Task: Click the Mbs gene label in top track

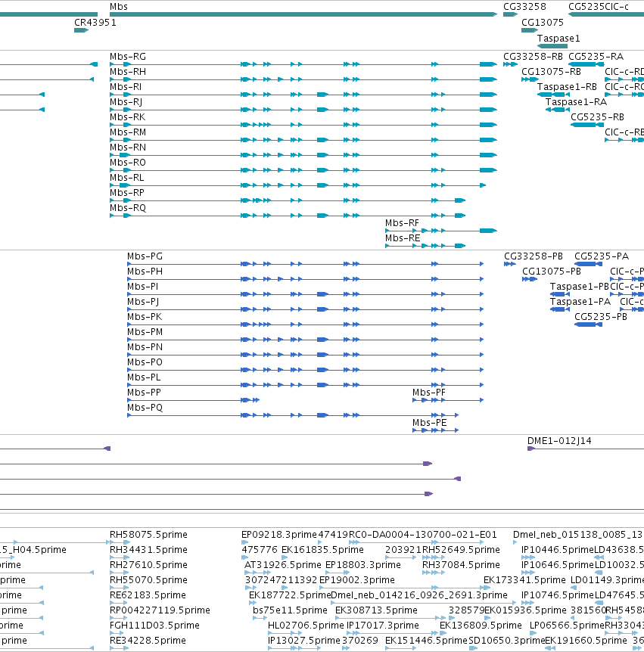Action: [119, 7]
